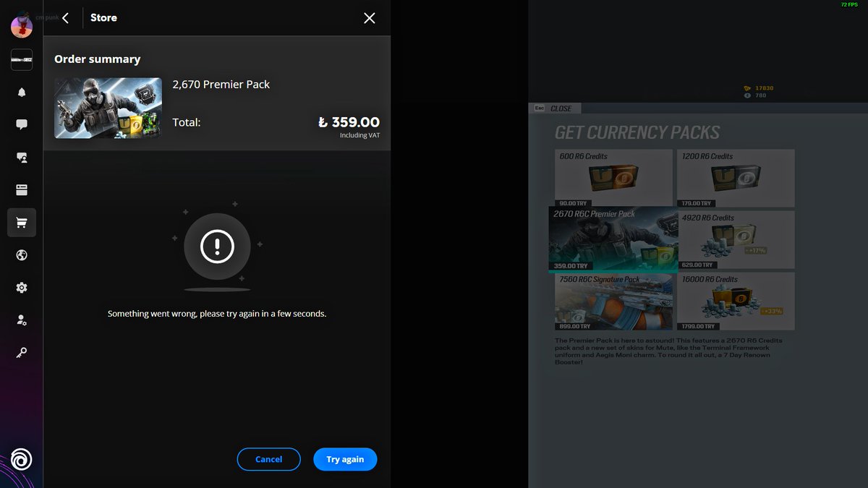Image resolution: width=868 pixels, height=488 pixels.
Task: Click the Order summary heading
Action: pos(98,59)
